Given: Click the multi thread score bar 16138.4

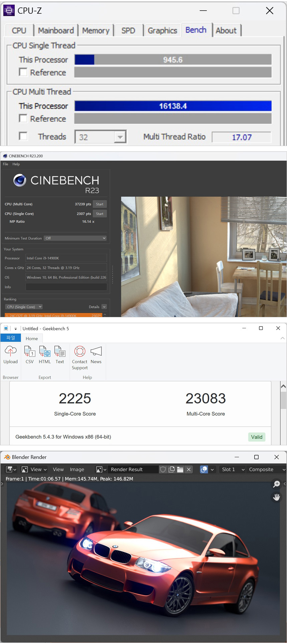Looking at the screenshot, I should [x=173, y=106].
